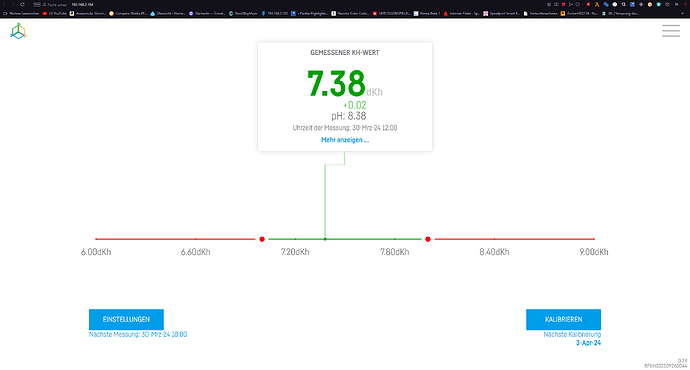690x370 pixels.
Task: Click the left red threshold dot
Action: coord(262,239)
